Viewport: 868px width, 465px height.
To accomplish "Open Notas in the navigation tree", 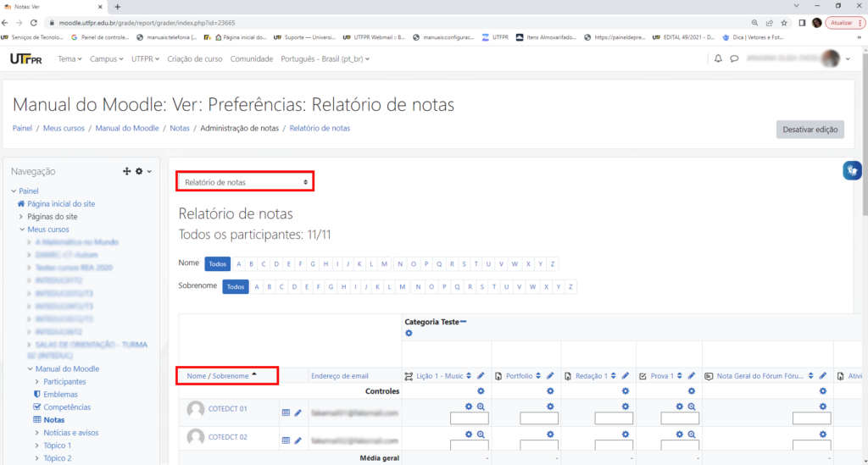I will click(x=54, y=419).
